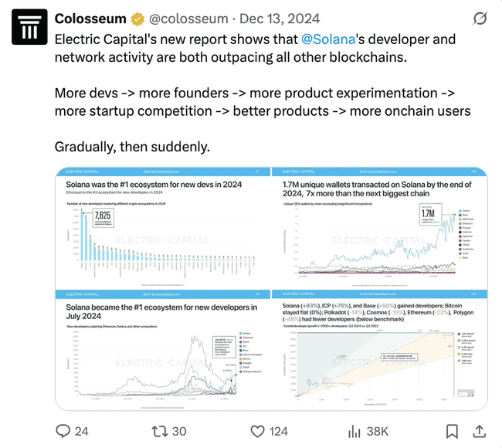The height and width of the screenshot is (448, 502).
Task: Click the 'Gradually, then suddenly.' text line
Action: point(132,146)
